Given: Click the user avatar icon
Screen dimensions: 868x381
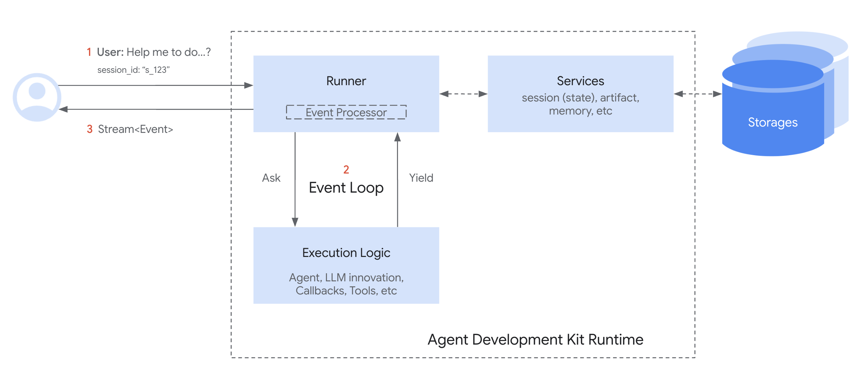Looking at the screenshot, I should tap(37, 97).
